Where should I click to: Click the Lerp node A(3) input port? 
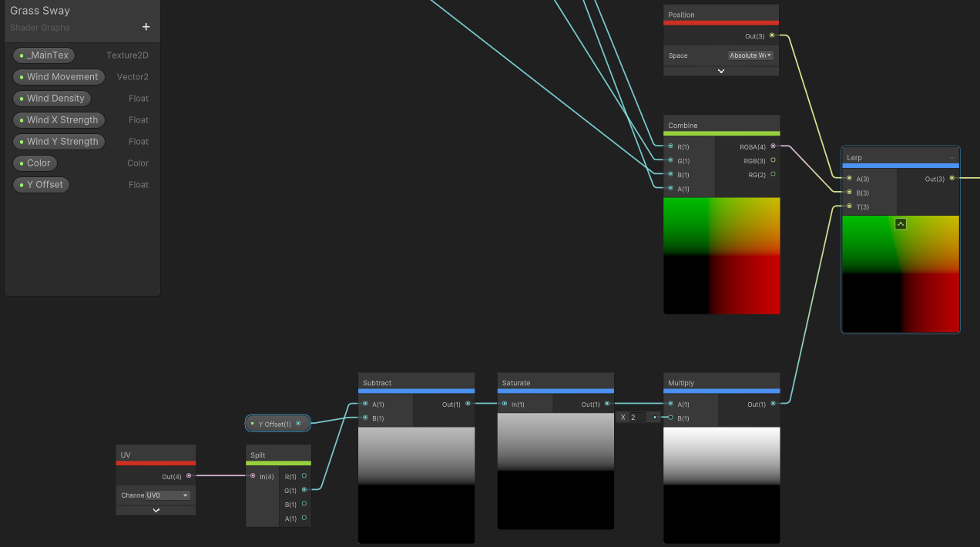coord(849,179)
